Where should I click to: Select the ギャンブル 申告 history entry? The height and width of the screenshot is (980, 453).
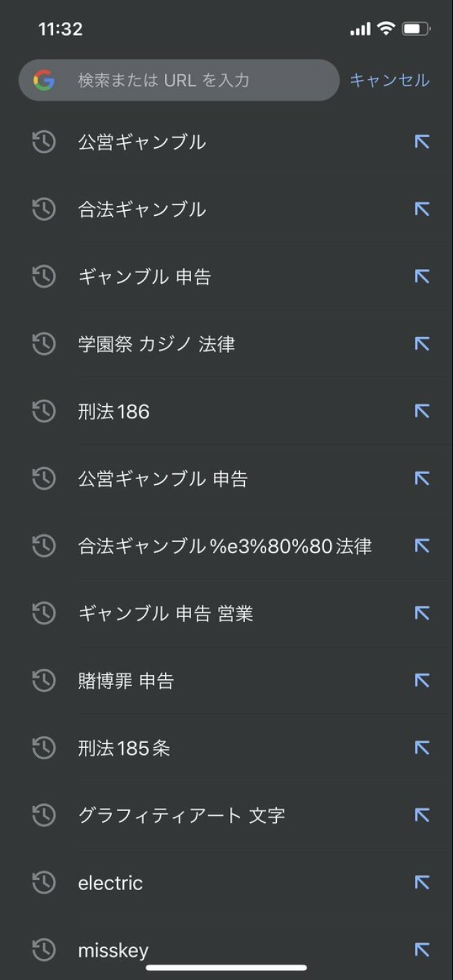coord(144,277)
